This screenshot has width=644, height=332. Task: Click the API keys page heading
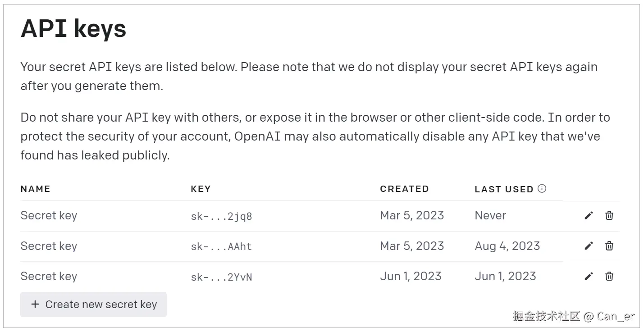coord(73,29)
